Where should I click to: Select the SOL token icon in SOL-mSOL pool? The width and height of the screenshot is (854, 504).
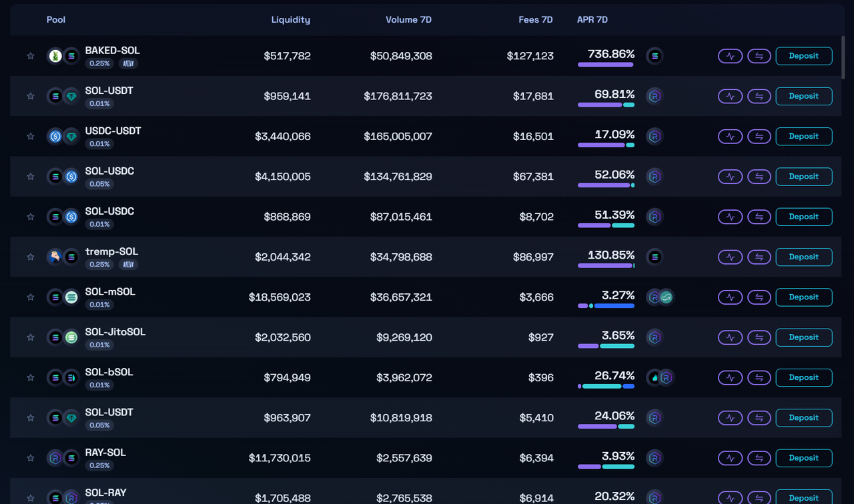55,297
